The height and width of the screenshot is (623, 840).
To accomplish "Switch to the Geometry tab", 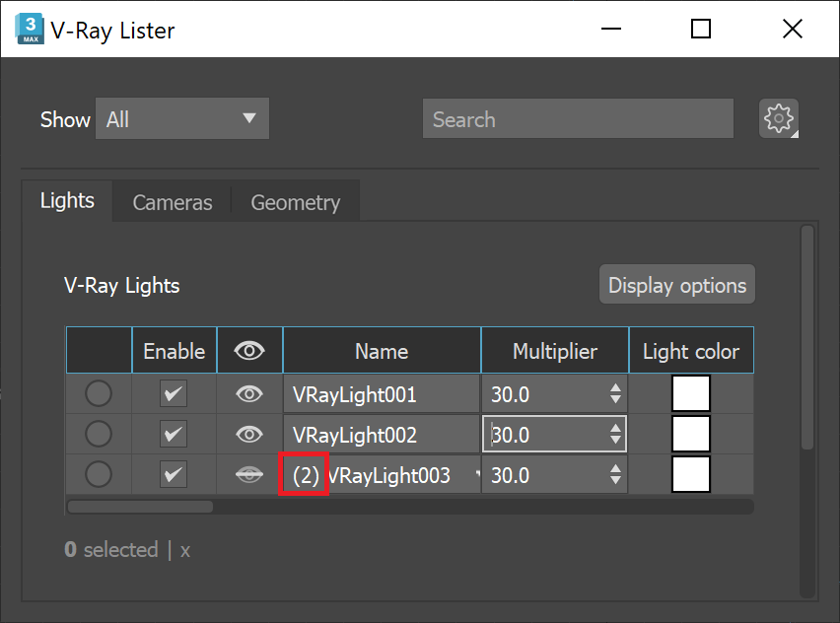I will point(295,202).
